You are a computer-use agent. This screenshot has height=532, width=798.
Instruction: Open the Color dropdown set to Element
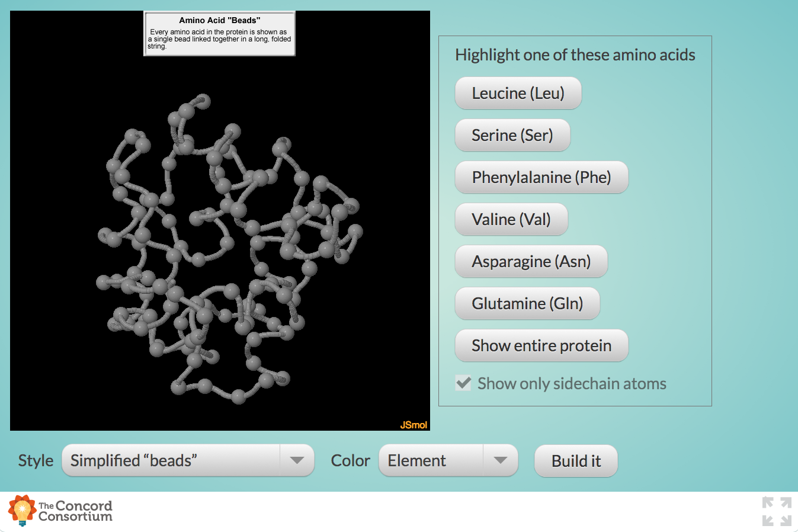431,460
